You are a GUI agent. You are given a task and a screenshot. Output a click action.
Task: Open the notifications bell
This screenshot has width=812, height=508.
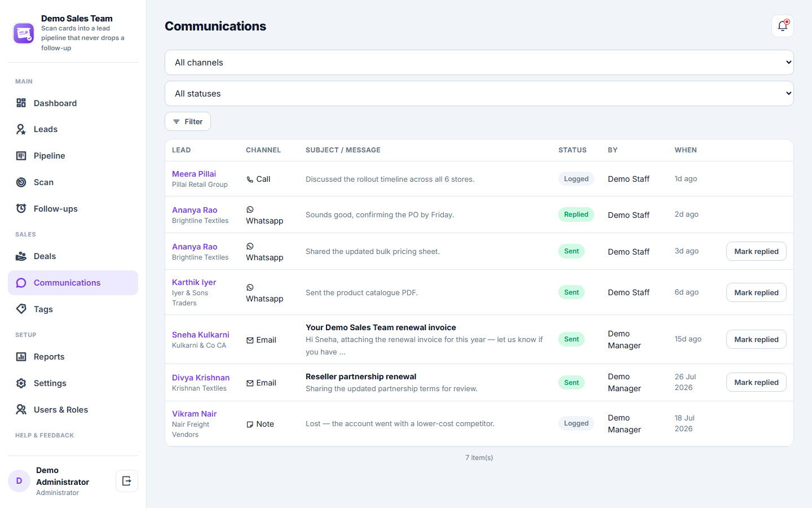click(x=782, y=26)
